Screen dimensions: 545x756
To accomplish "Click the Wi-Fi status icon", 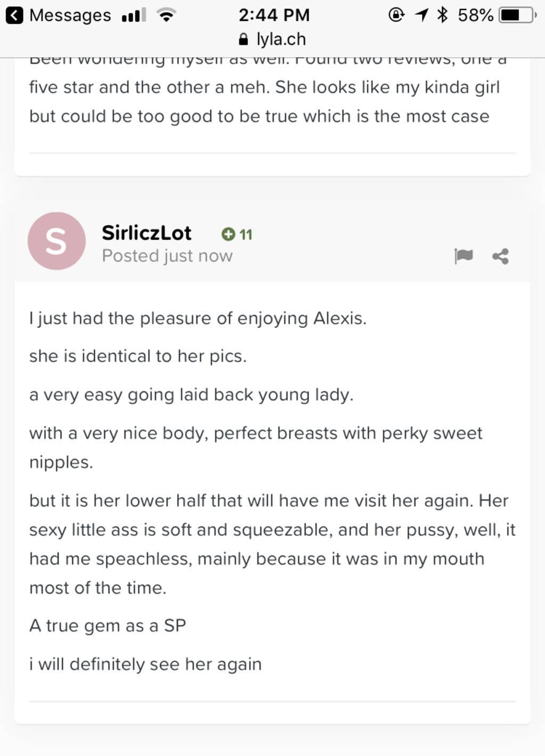I will click(167, 16).
